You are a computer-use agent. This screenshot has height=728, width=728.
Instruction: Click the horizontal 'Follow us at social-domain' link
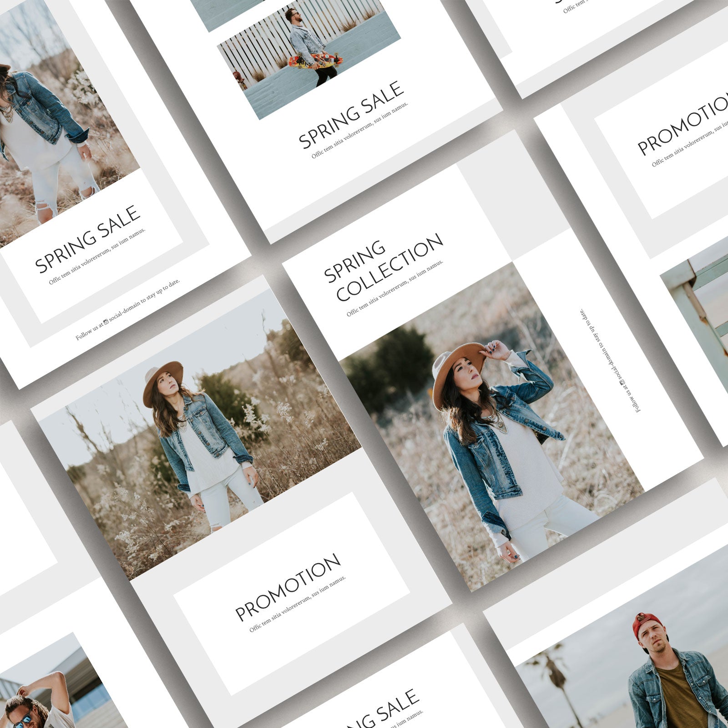pos(128,309)
